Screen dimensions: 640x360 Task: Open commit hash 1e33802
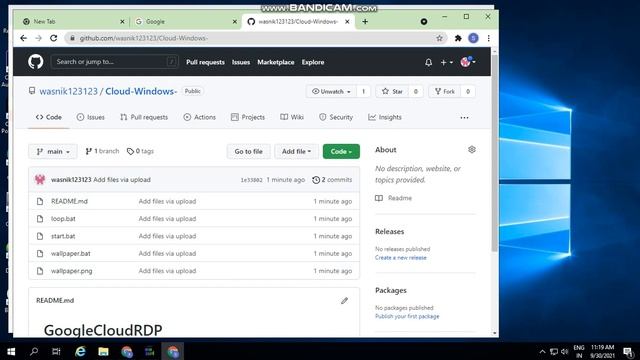point(251,180)
